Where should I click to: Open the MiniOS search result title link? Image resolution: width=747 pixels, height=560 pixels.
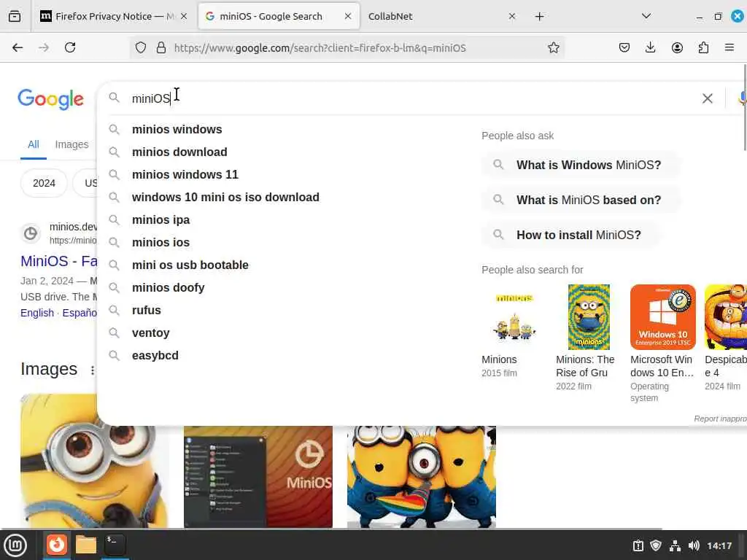[59, 261]
